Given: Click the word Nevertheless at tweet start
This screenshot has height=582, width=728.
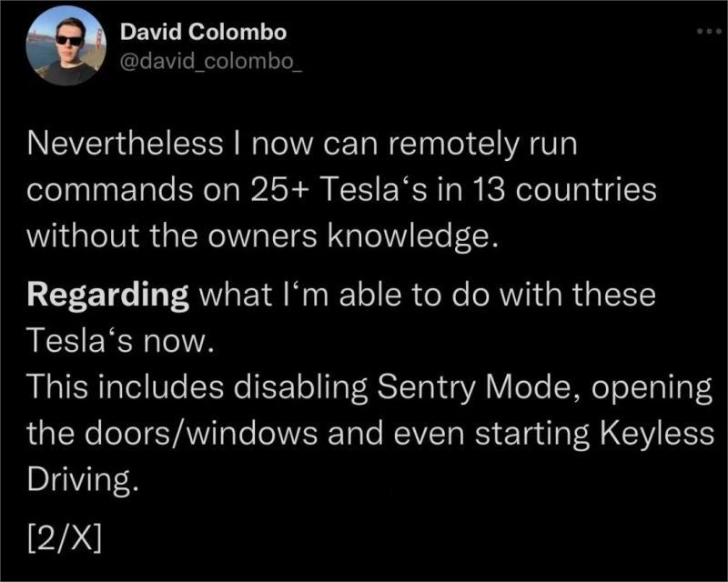Looking at the screenshot, I should 125,144.
